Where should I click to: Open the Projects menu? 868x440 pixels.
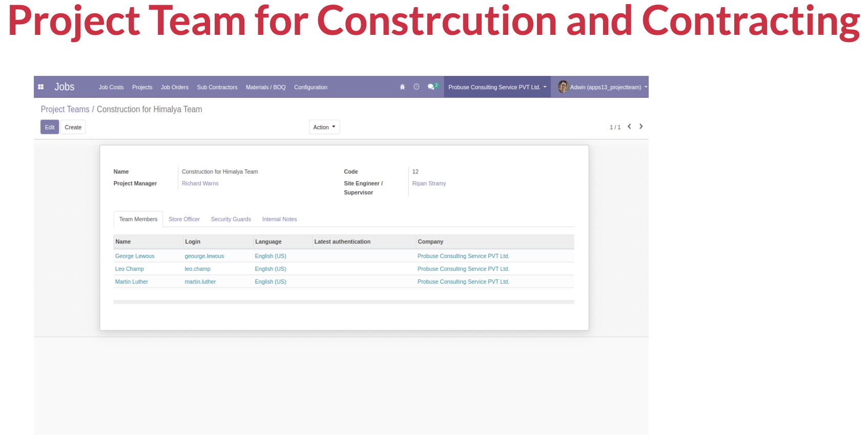pos(142,87)
